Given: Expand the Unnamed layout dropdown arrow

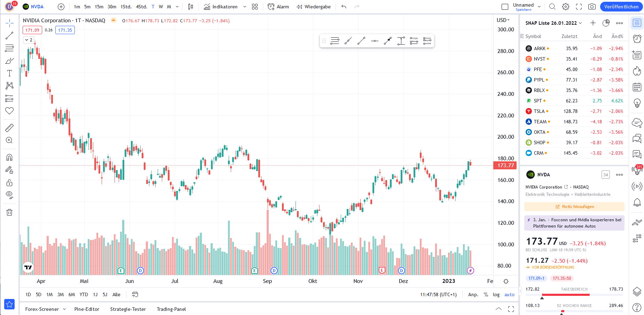Looking at the screenshot, I should coord(539,7).
